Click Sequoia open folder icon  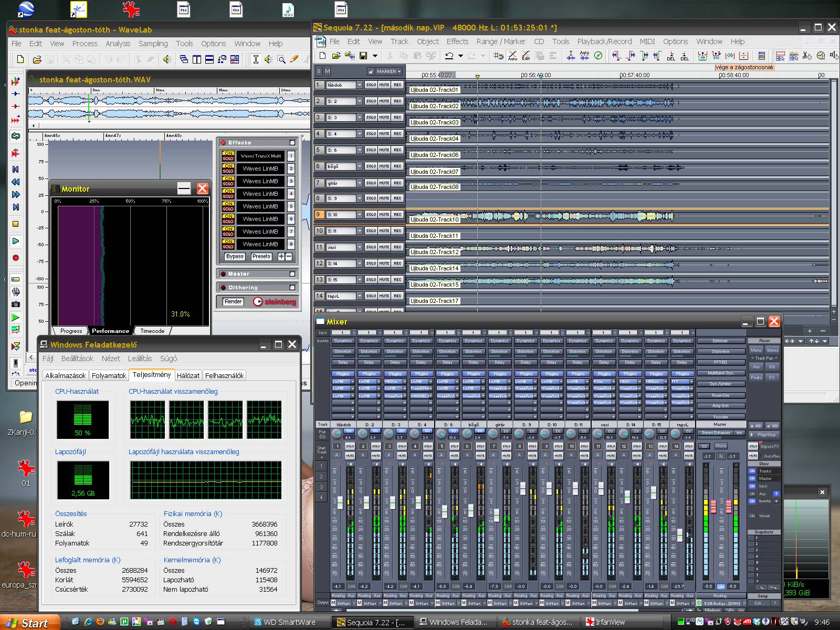click(x=336, y=55)
